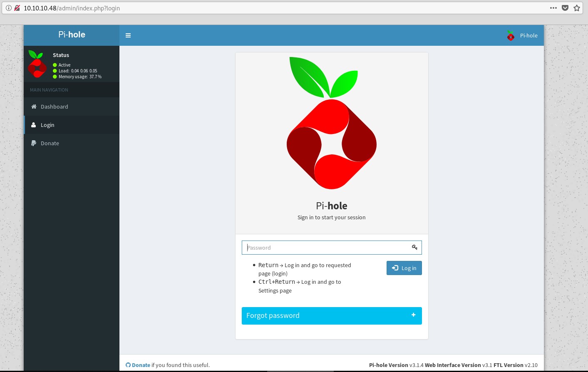Focus the Password input field
The image size is (588, 372).
[332, 248]
